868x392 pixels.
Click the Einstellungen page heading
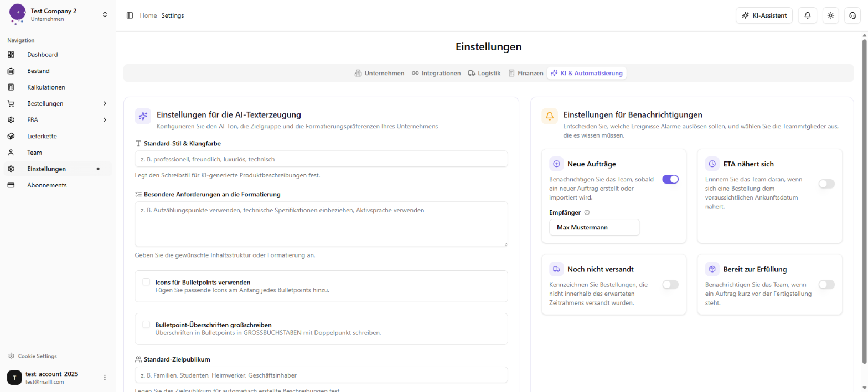point(488,47)
